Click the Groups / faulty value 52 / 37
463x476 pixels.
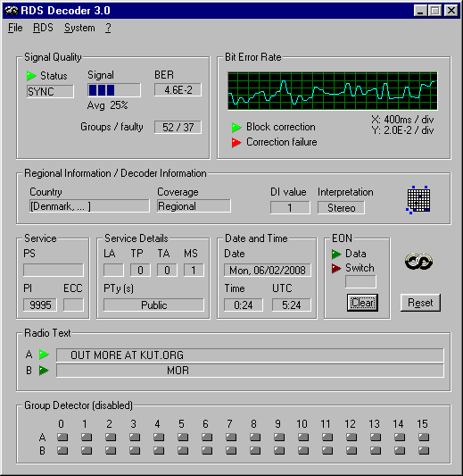coord(178,127)
